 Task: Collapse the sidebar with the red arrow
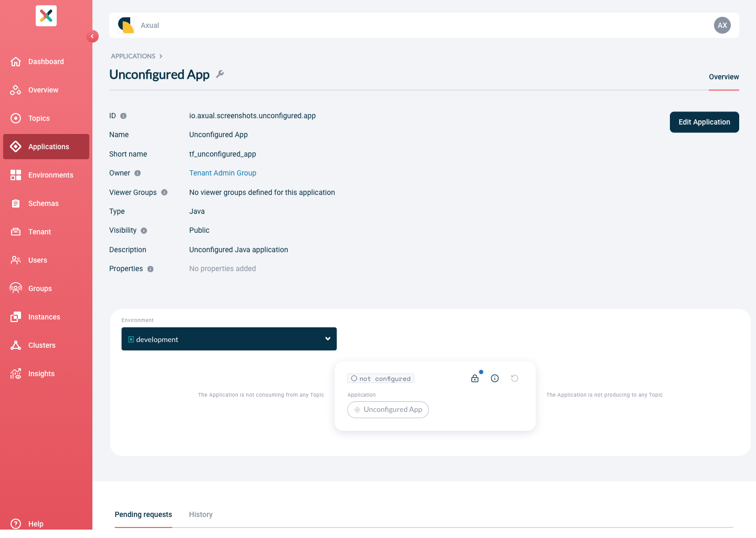(92, 36)
